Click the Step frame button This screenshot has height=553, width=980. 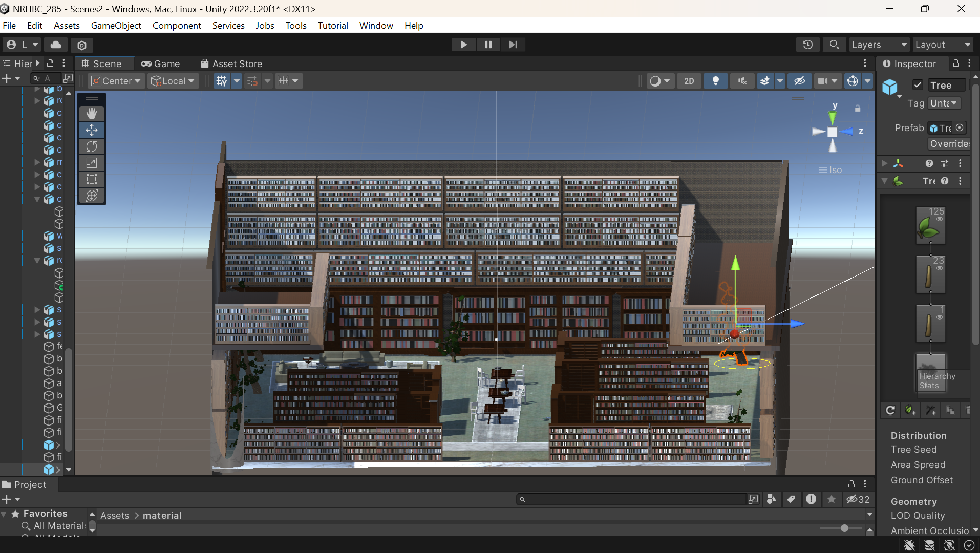coord(513,45)
